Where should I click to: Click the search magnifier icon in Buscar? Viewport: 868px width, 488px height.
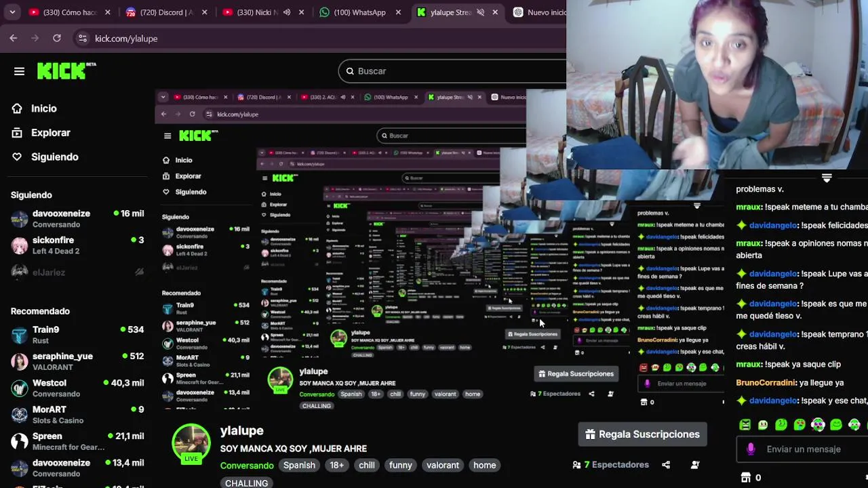(350, 71)
